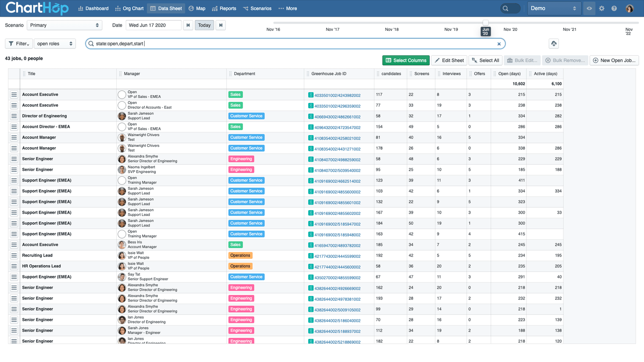This screenshot has height=362, width=644.
Task: Click the search magnifier in top bar
Action: click(x=506, y=9)
